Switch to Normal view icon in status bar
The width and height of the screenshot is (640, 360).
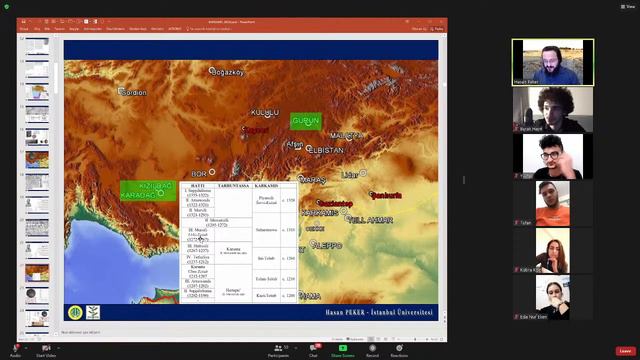(x=371, y=339)
